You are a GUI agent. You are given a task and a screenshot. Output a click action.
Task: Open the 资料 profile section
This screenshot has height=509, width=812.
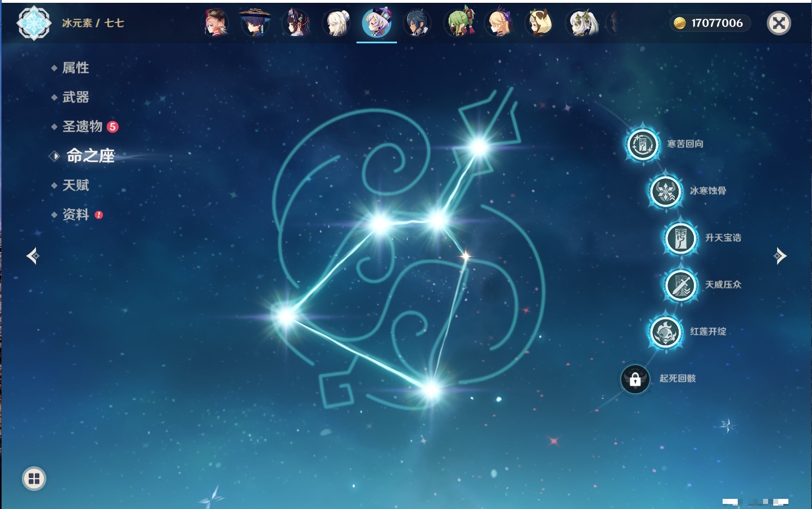pos(76,214)
